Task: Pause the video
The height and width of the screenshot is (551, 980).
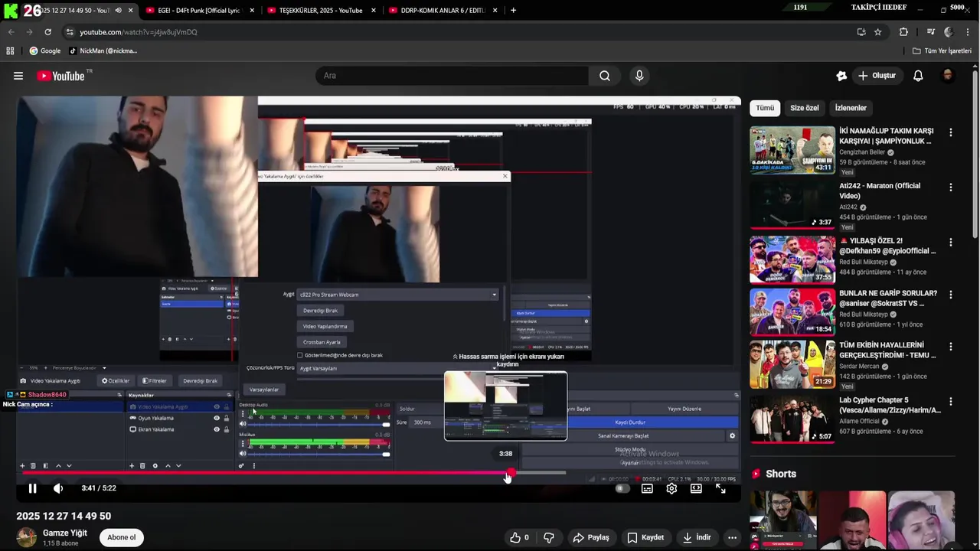Action: [32, 488]
